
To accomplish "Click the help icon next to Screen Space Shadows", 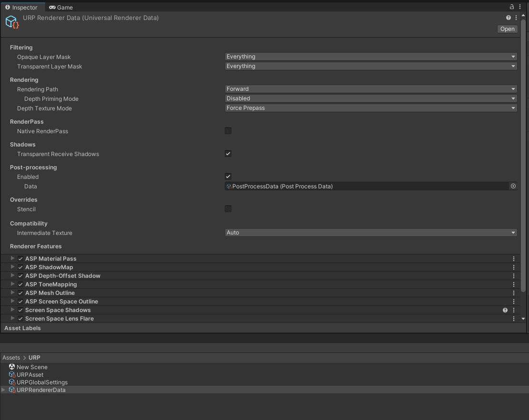I will click(505, 310).
